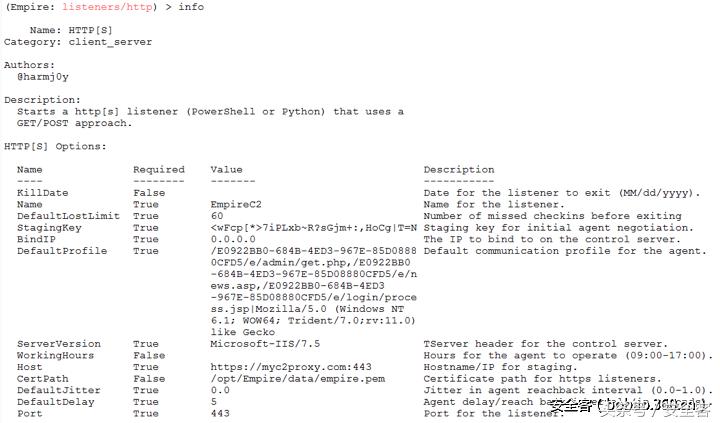
Task: Click the DefaultDelay value 5
Action: pos(214,402)
